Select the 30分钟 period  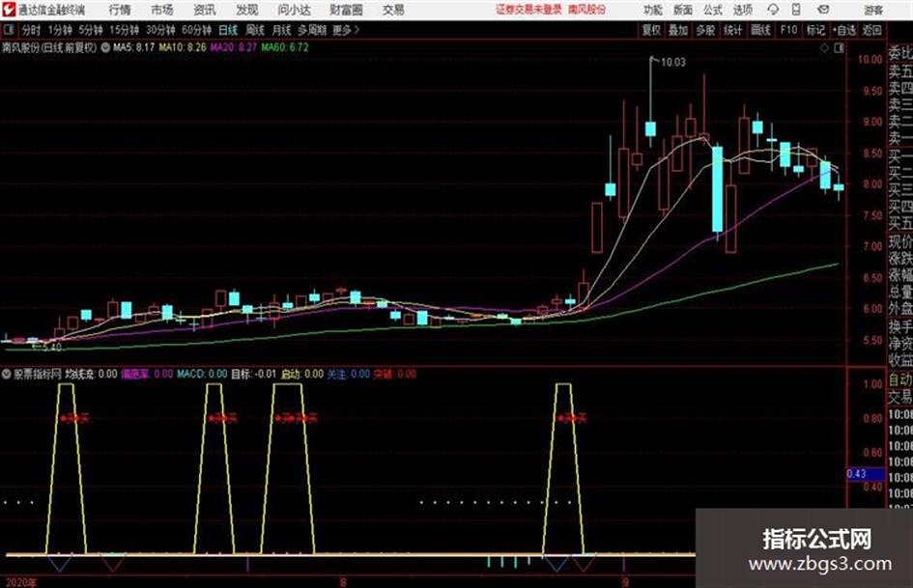coord(160,30)
